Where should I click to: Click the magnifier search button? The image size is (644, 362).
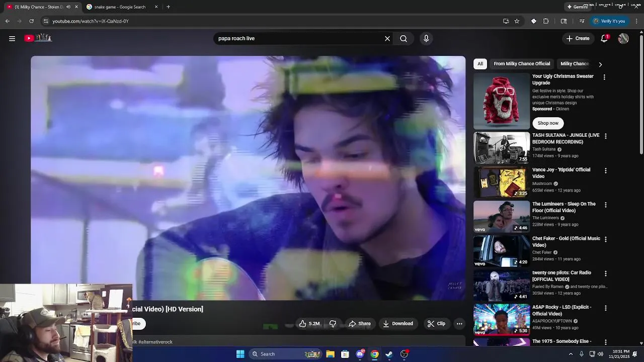[x=404, y=38]
